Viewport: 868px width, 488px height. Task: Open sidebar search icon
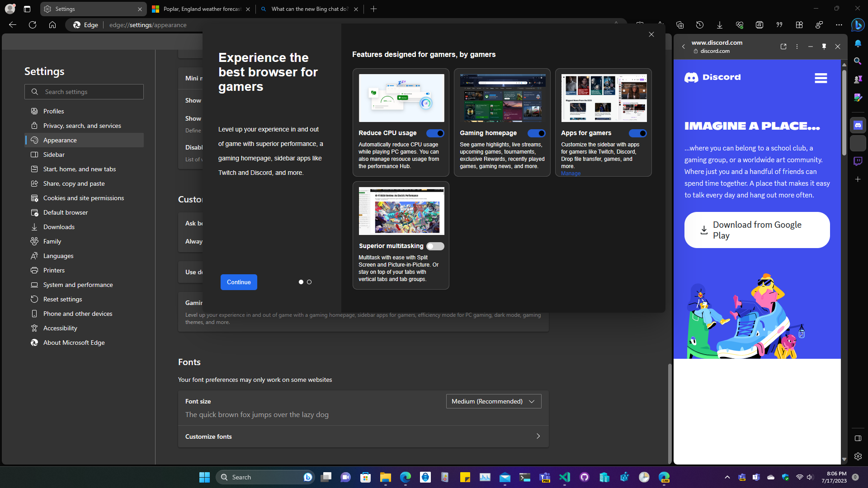pyautogui.click(x=858, y=61)
